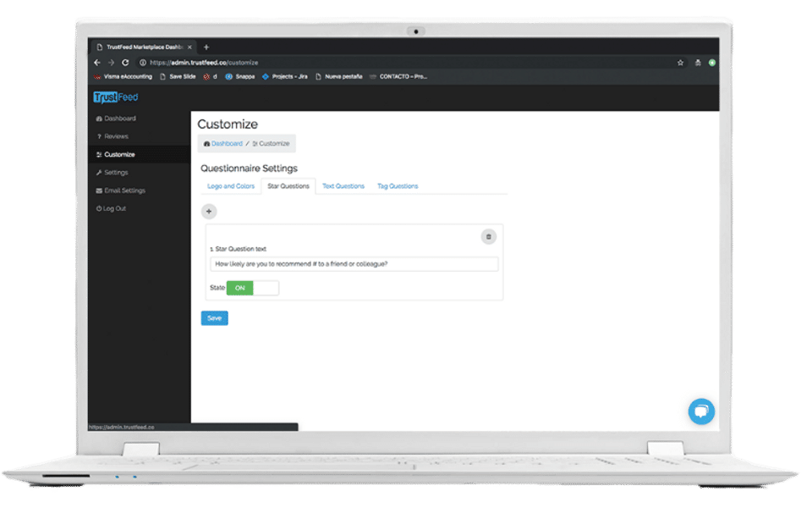This screenshot has height=508, width=812.
Task: Click the extension icon beside the star
Action: coord(698,63)
